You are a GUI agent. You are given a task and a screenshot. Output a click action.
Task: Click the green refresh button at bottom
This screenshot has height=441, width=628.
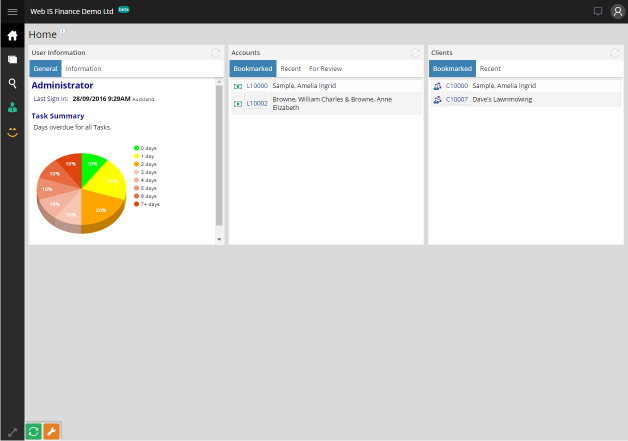pyautogui.click(x=33, y=431)
